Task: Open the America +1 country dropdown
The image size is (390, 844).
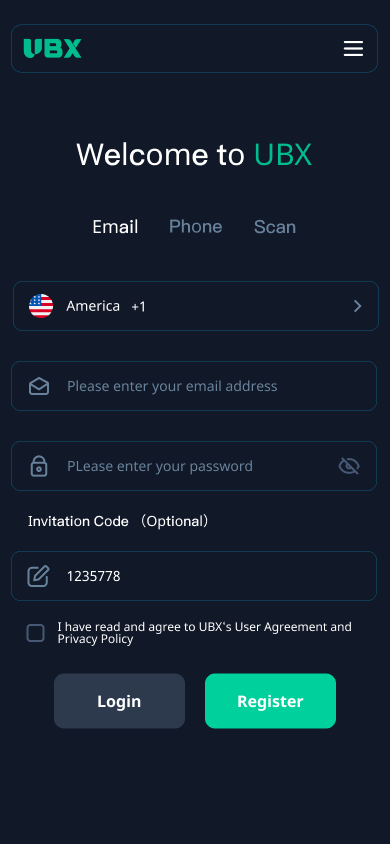Action: [x=196, y=306]
